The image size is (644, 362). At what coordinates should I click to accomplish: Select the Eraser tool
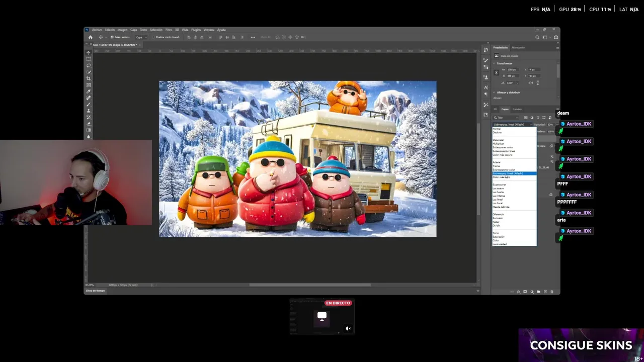point(89,124)
